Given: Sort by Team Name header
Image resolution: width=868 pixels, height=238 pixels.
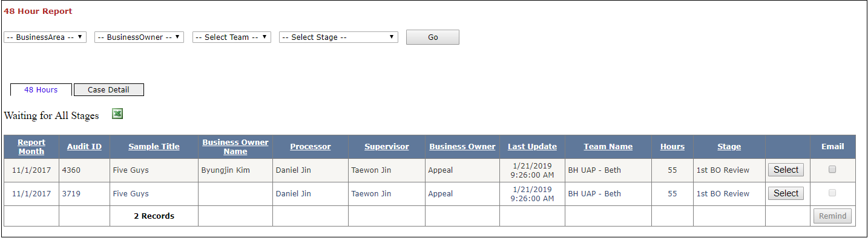Looking at the screenshot, I should (608, 147).
